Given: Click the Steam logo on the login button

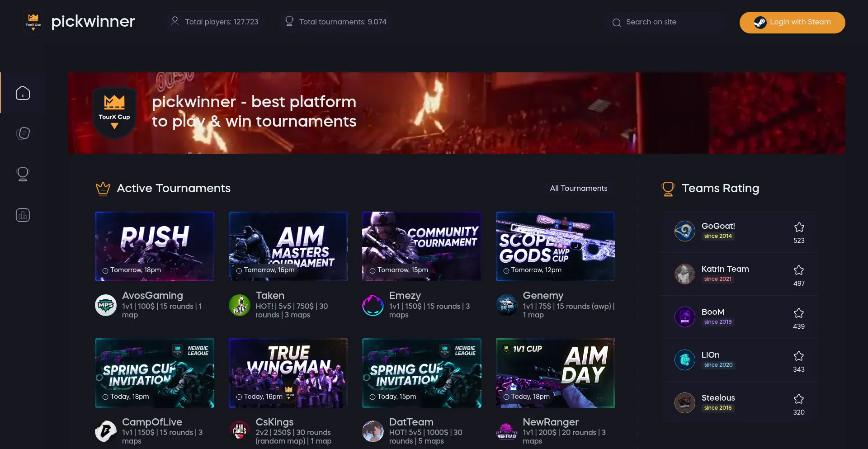Looking at the screenshot, I should tap(760, 22).
